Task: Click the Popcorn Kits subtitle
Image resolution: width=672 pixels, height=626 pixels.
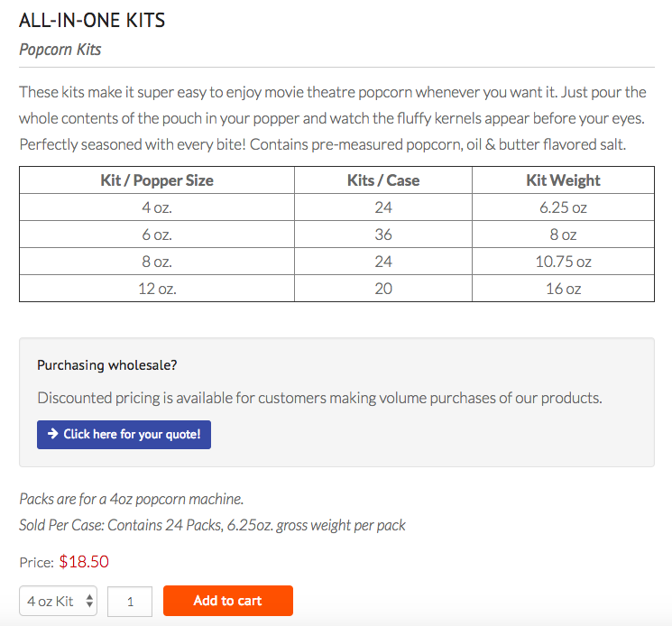Action: 60,50
